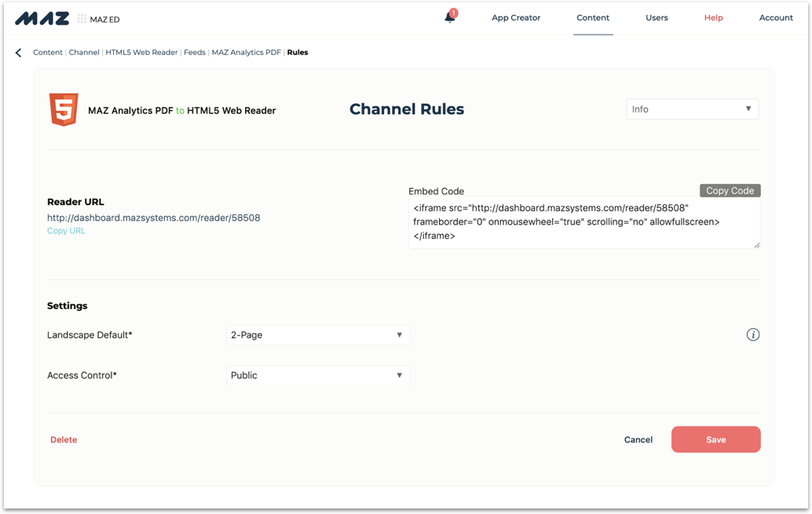
Task: Click the MAZ logo
Action: pos(42,19)
